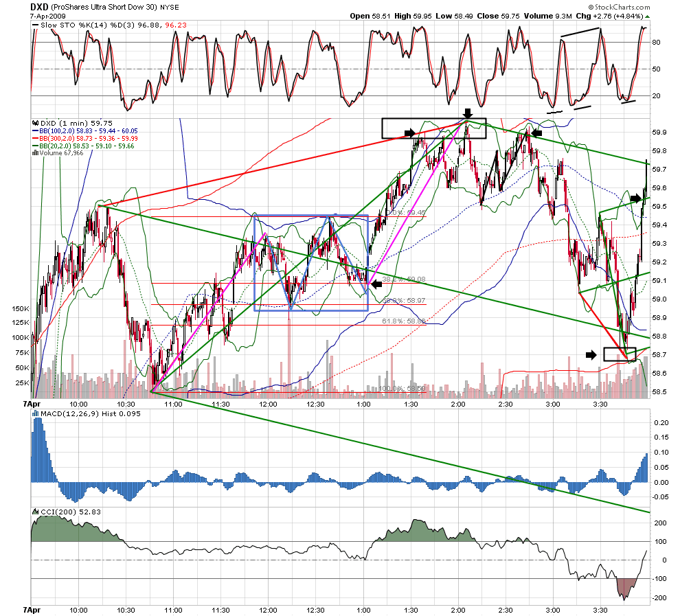Open the StockCharts.com credit text
Viewport: 680px width, 616px height.
[620, 7]
